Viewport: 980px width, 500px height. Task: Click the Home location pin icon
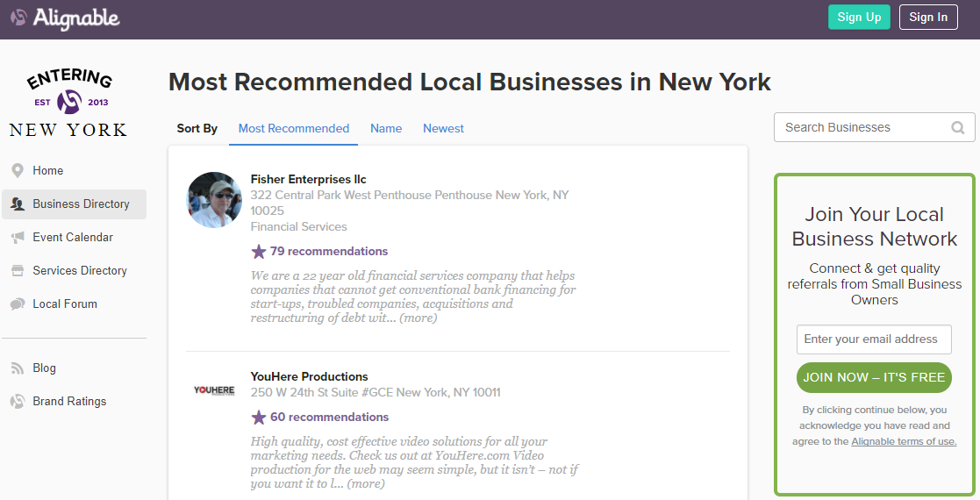pos(18,171)
